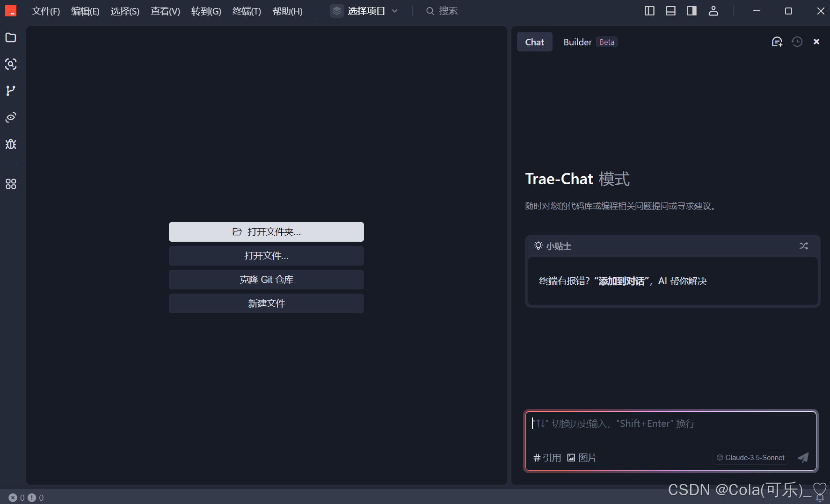Switch to the Builder Beta tab
Image resolution: width=830 pixels, height=504 pixels.
coord(590,42)
